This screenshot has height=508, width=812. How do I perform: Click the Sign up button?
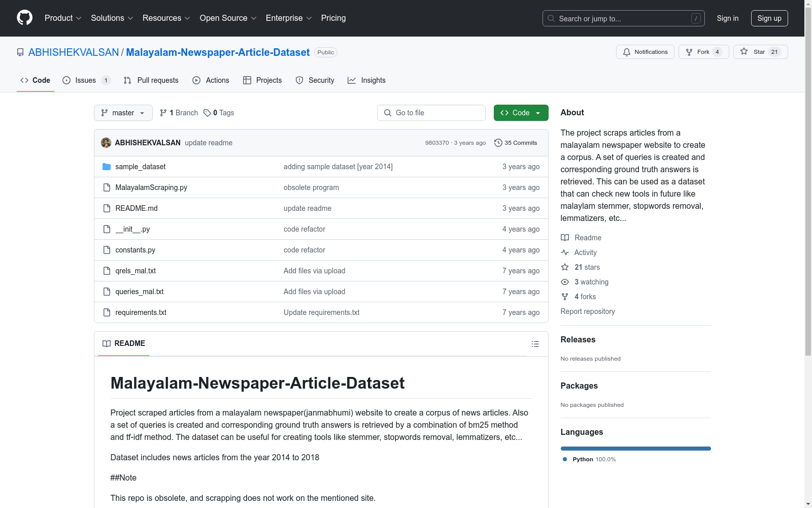(x=769, y=18)
